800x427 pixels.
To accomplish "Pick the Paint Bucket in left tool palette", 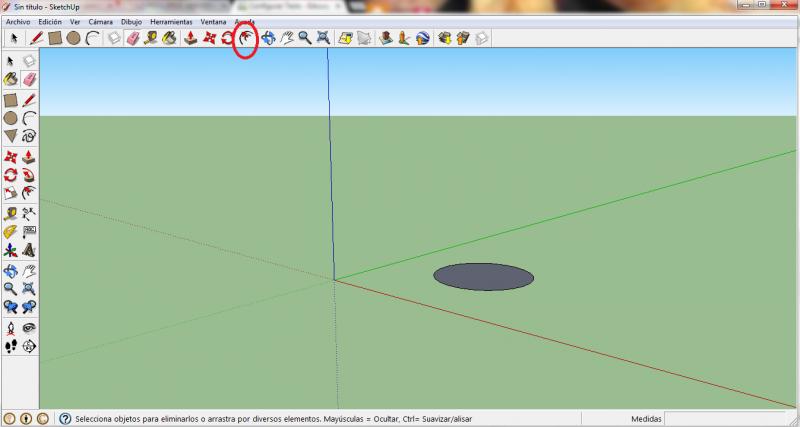I will pyautogui.click(x=11, y=78).
